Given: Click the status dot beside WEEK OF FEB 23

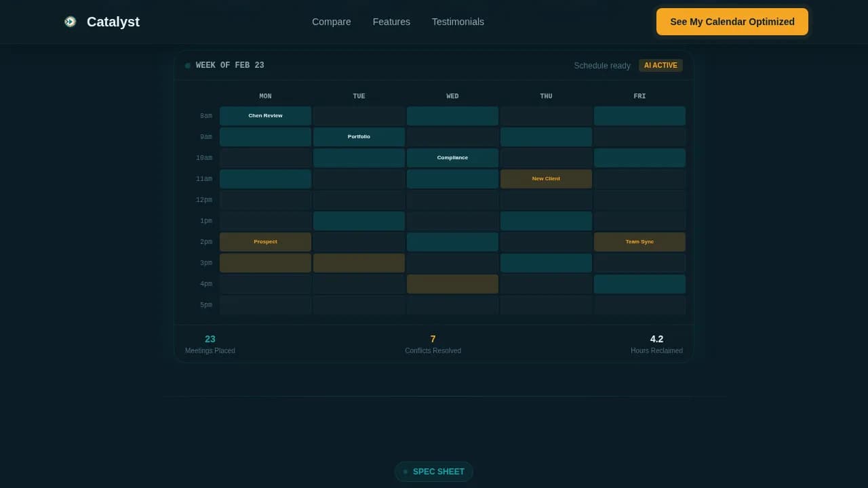Looking at the screenshot, I should click(x=188, y=66).
